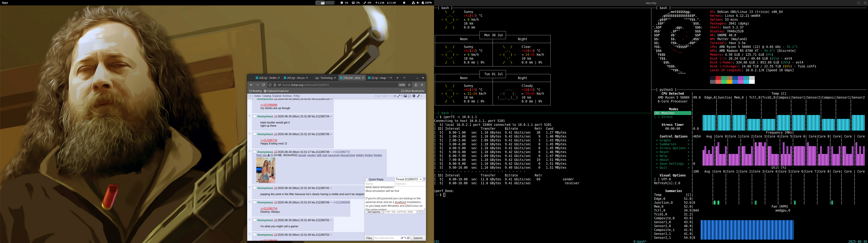868x243 pixels.
Task: Click the Files button in reply form
Action: [369, 238]
